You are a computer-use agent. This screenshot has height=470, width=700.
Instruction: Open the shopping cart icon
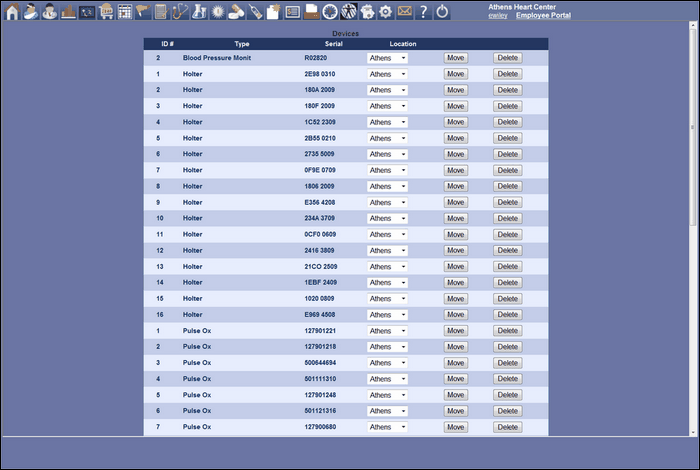click(106, 12)
